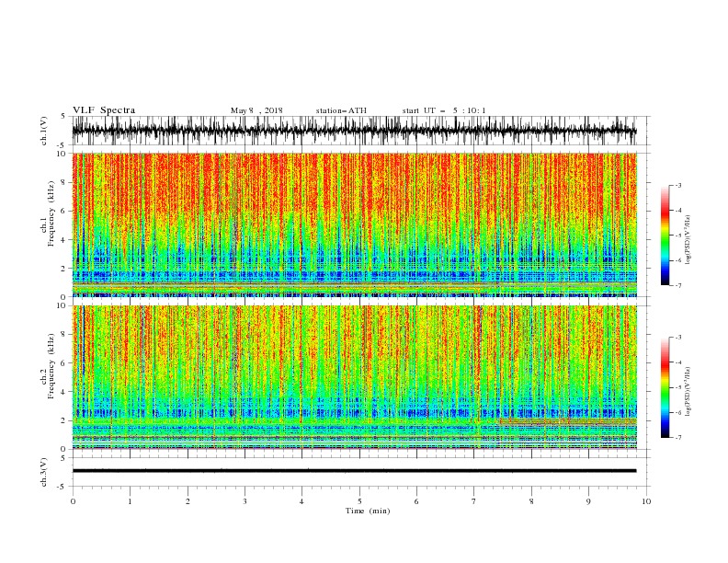This screenshot has width=728, height=563.
Task: Click time axis tick label 6
Action: (x=416, y=501)
